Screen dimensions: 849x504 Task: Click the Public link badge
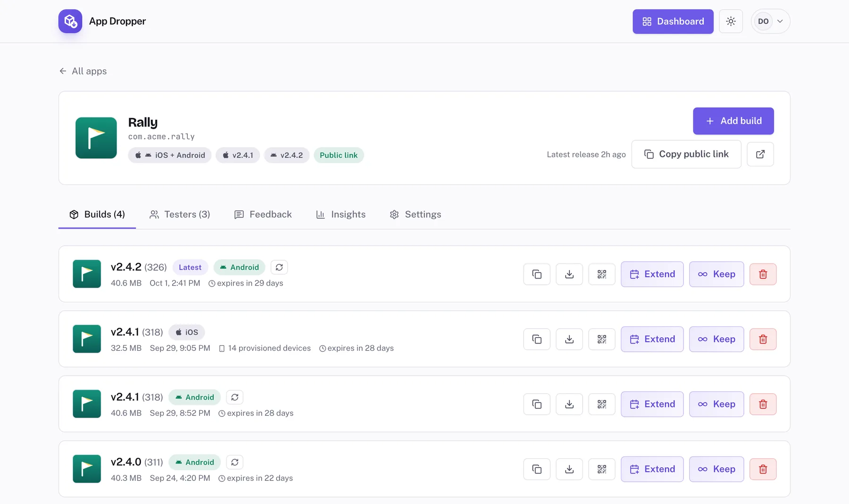point(339,155)
